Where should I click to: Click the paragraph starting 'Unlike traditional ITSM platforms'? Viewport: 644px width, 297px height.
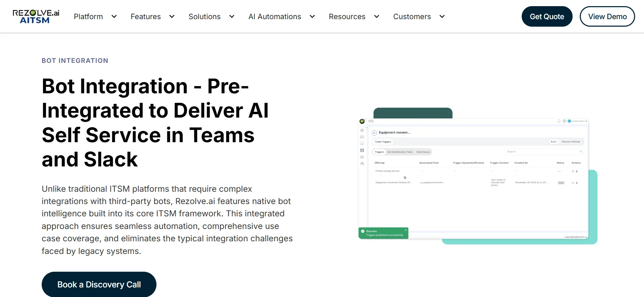[167, 220]
